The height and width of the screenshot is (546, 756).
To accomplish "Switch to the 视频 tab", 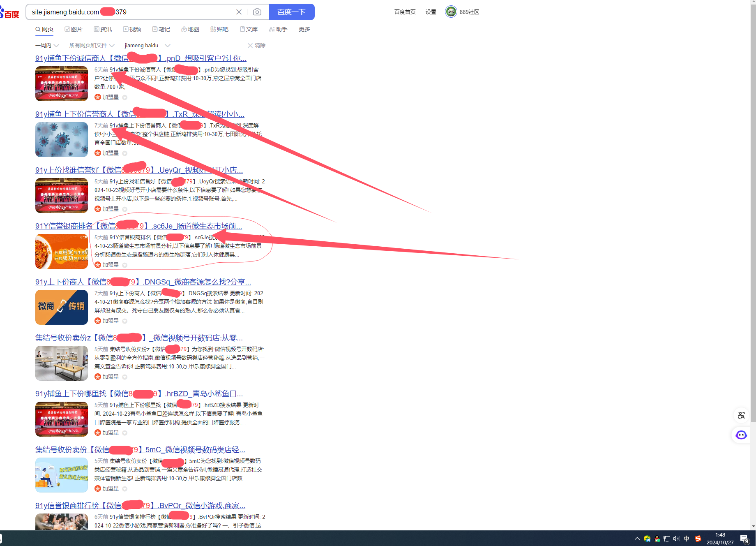I will (x=132, y=29).
